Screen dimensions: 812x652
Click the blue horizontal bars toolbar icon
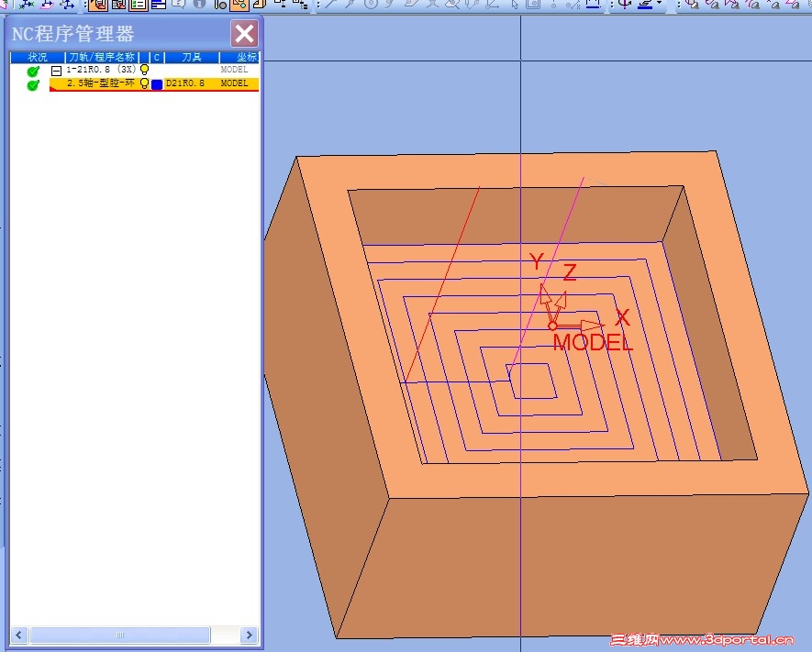pyautogui.click(x=159, y=5)
